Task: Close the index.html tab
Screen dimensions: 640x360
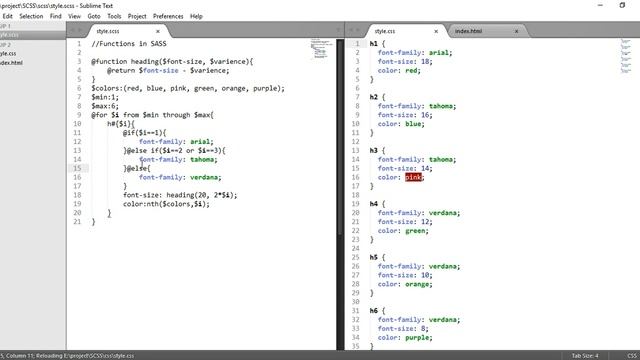Action: (516, 31)
